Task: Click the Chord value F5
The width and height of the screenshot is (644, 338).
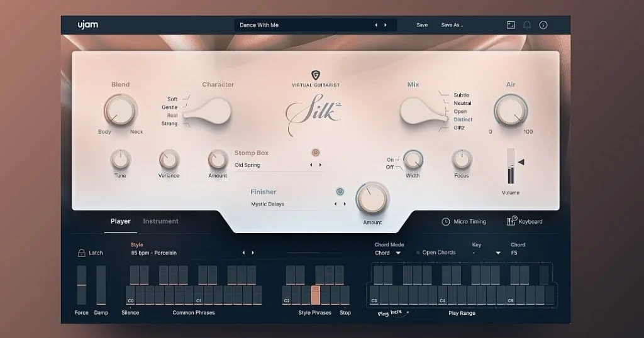Action: (514, 253)
